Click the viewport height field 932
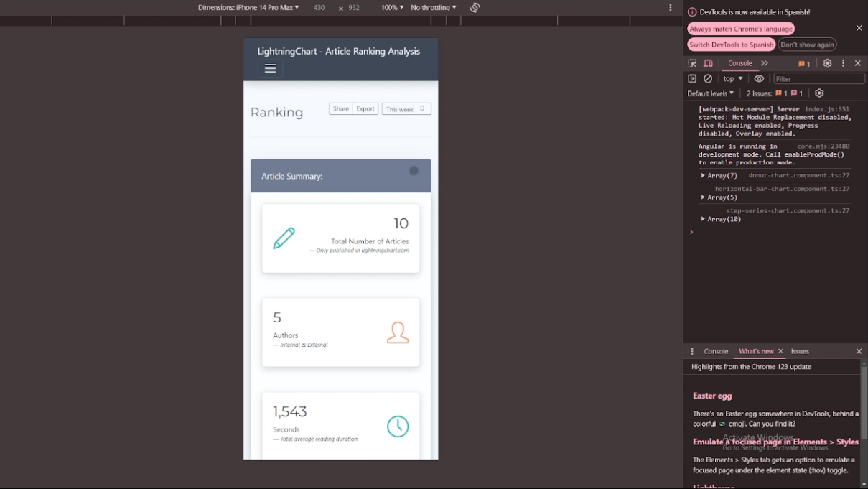The image size is (868, 489). pos(354,8)
